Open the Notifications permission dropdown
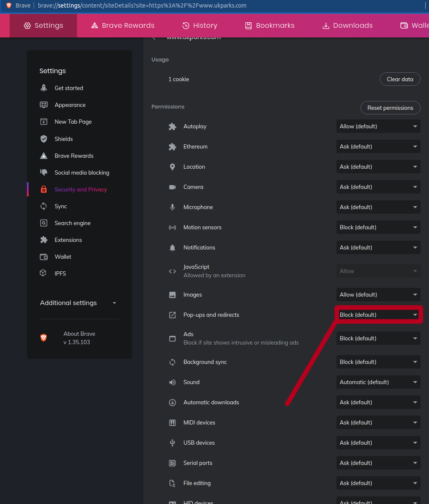This screenshot has width=429, height=504. [378, 247]
